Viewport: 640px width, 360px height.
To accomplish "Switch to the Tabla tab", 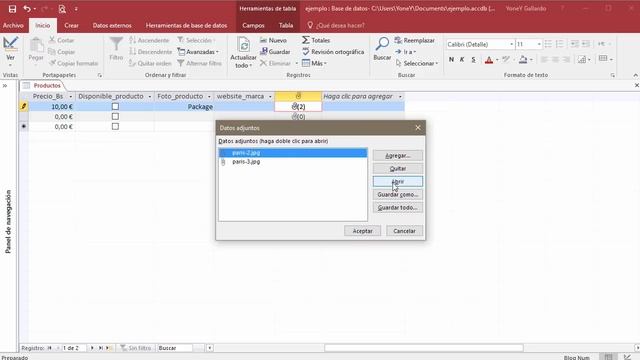I will [x=286, y=25].
